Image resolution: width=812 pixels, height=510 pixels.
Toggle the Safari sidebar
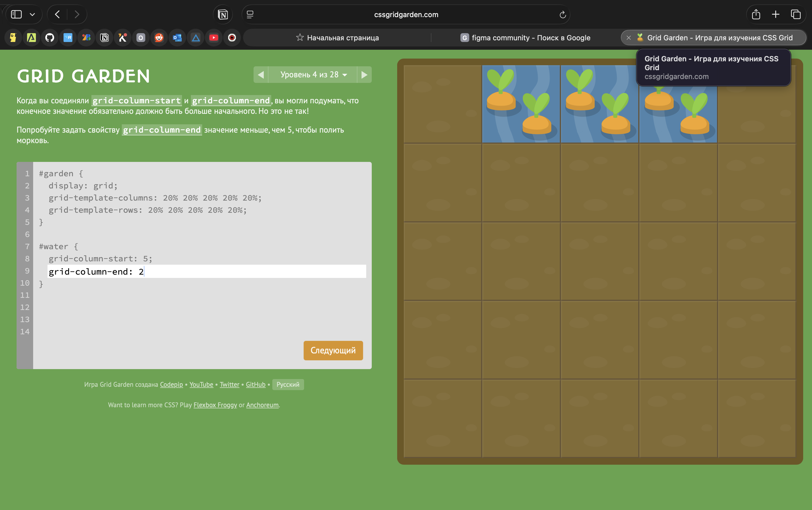(x=16, y=14)
